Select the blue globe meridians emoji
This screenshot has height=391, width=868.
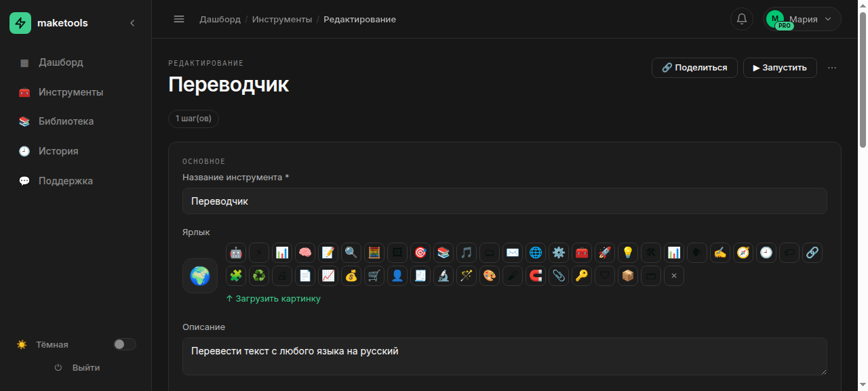point(536,253)
